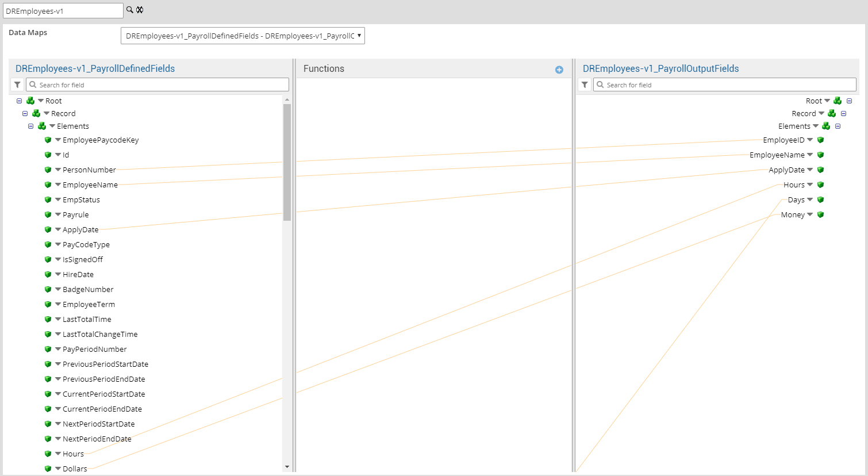Open the DREmployees-v1_PayrollOutputFields panel header
The height and width of the screenshot is (476, 868).
click(x=659, y=68)
